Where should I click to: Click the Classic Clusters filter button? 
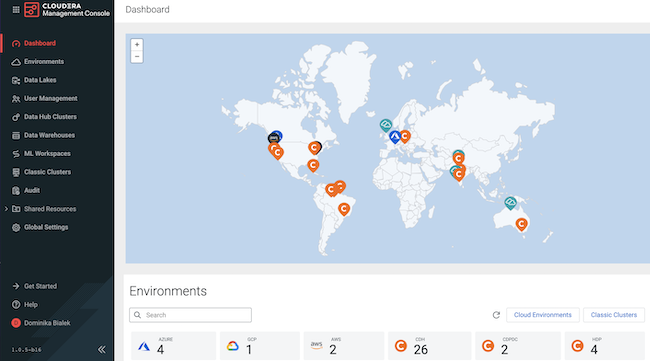(x=614, y=315)
